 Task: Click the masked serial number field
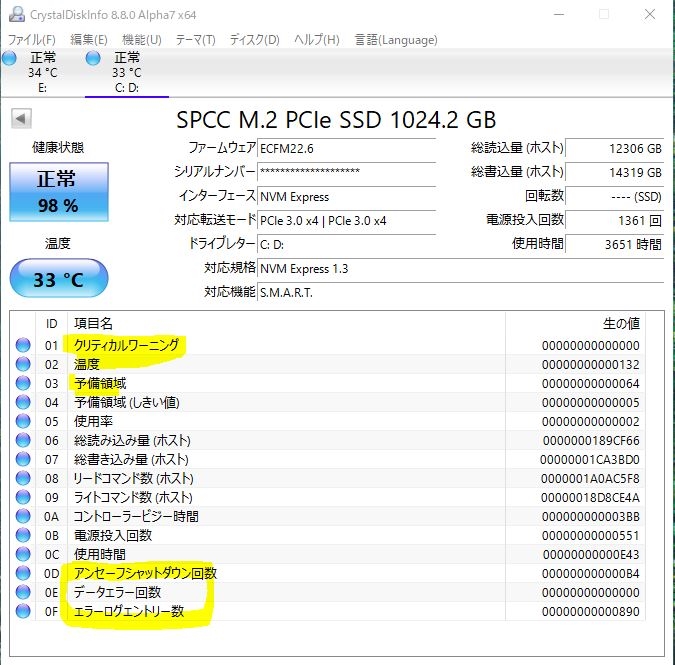(347, 172)
